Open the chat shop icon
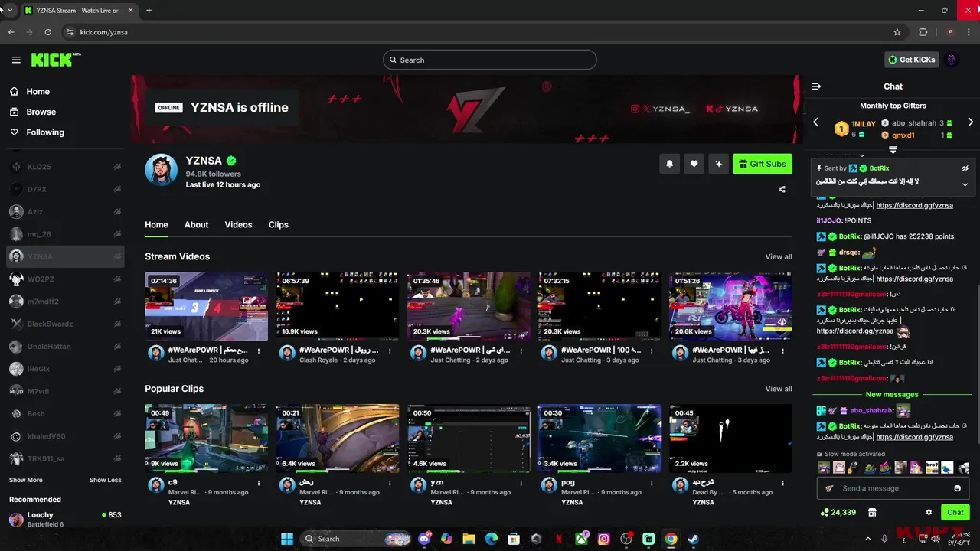The width and height of the screenshot is (980, 551). click(871, 512)
